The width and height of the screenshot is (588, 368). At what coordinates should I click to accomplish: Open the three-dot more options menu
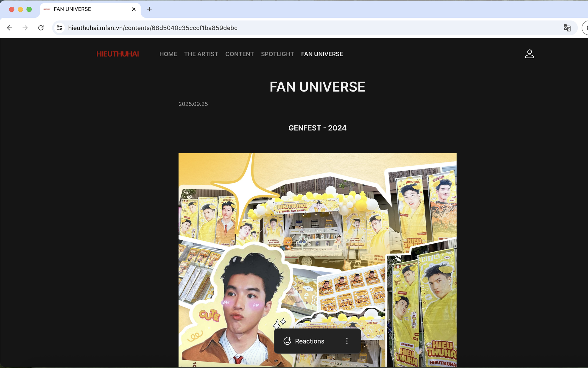pyautogui.click(x=347, y=341)
